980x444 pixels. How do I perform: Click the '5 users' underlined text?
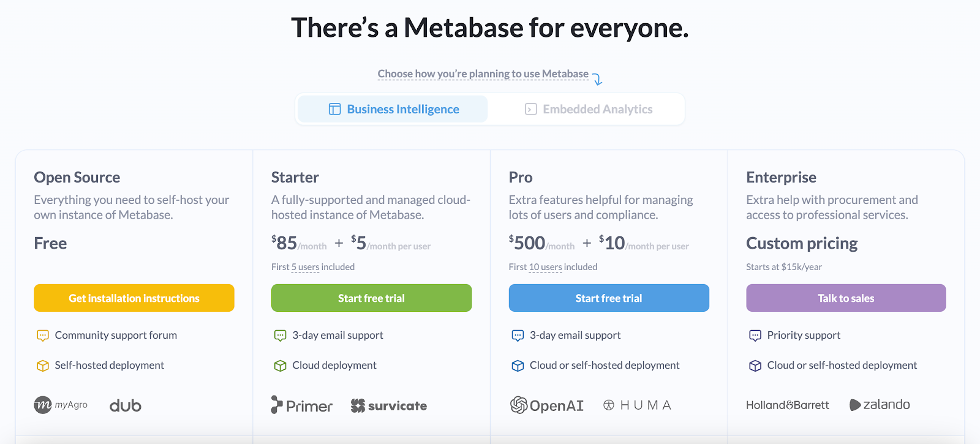pos(305,267)
